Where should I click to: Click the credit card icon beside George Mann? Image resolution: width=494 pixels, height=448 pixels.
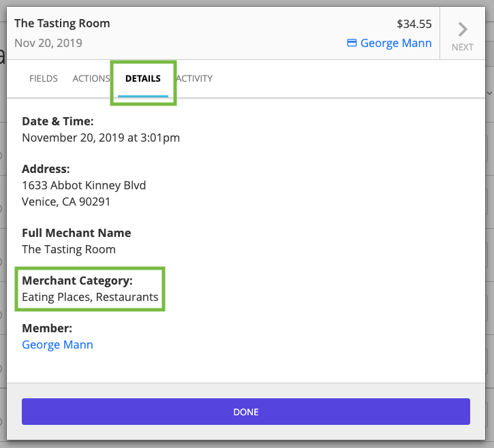[352, 43]
